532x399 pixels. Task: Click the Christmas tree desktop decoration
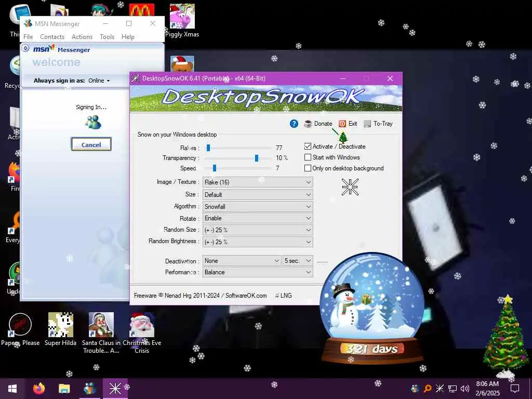(x=506, y=336)
